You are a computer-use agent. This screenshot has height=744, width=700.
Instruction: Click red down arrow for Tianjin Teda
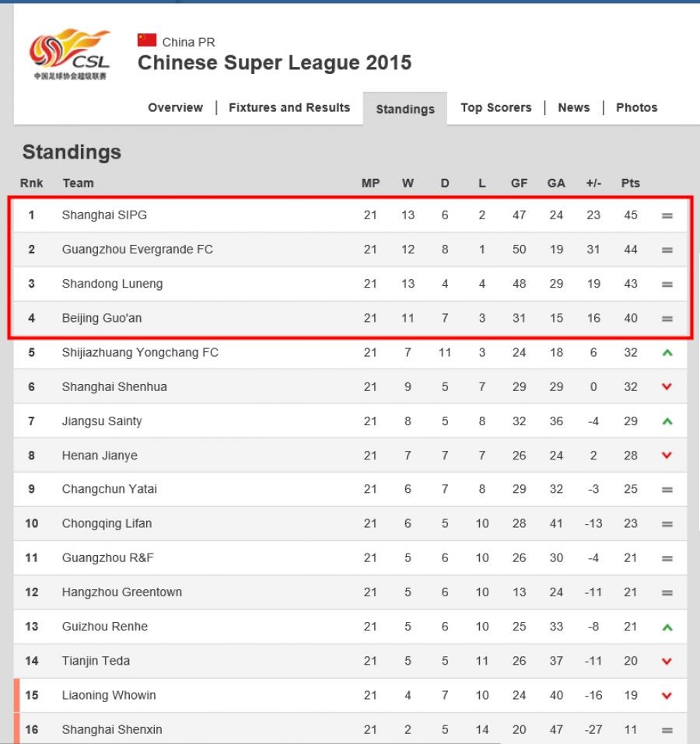click(x=667, y=661)
